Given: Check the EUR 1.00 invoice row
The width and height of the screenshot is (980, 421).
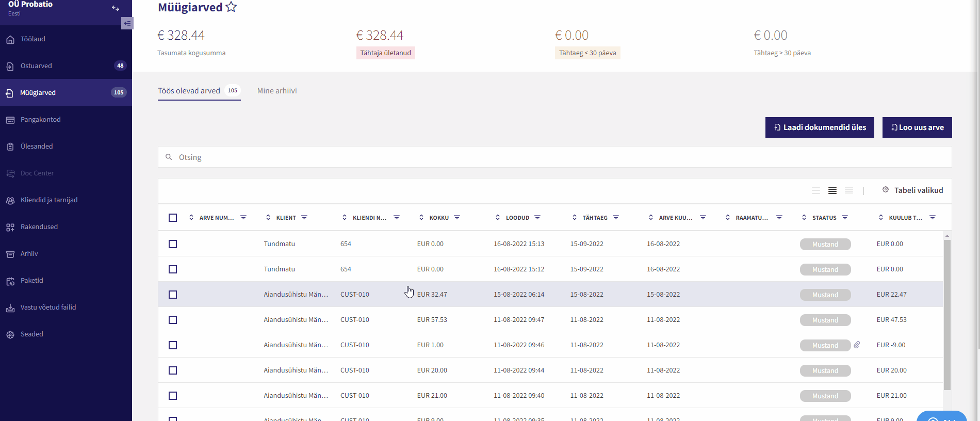Looking at the screenshot, I should point(173,345).
